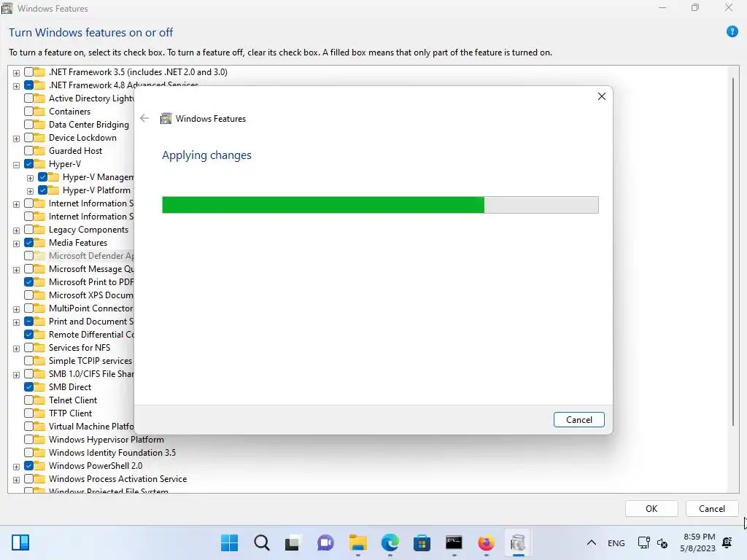Viewport: 747px width, 560px height.
Task: Uncheck the SMB Direct checkbox
Action: click(28, 387)
